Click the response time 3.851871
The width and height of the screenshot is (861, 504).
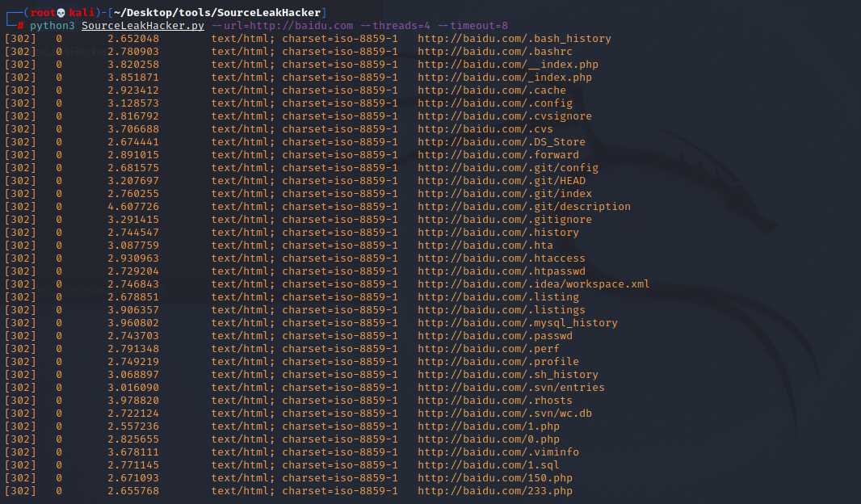[133, 78]
